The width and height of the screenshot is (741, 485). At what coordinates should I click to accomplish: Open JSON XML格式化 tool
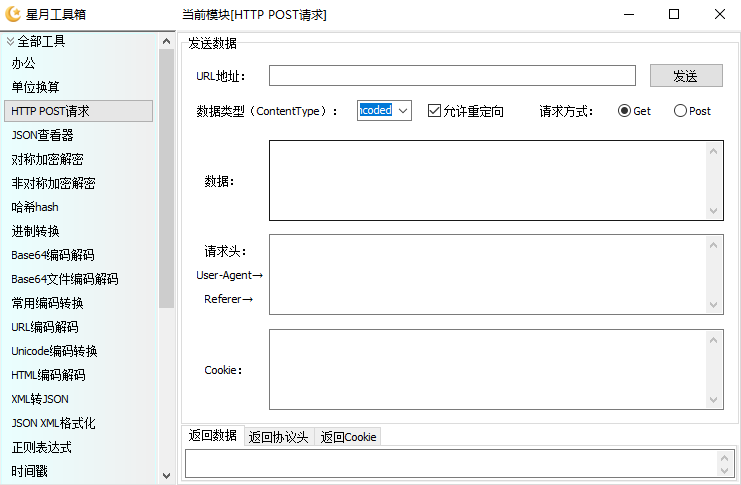53,423
